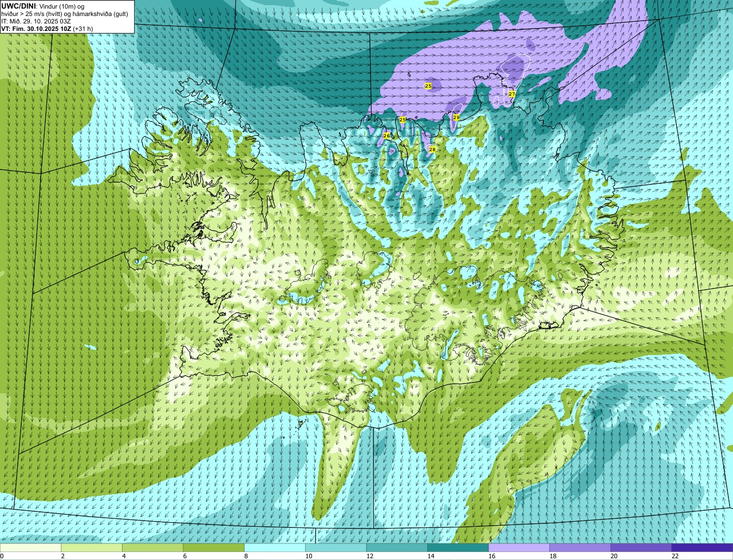Click the legend tick label 12

[x=370, y=556]
